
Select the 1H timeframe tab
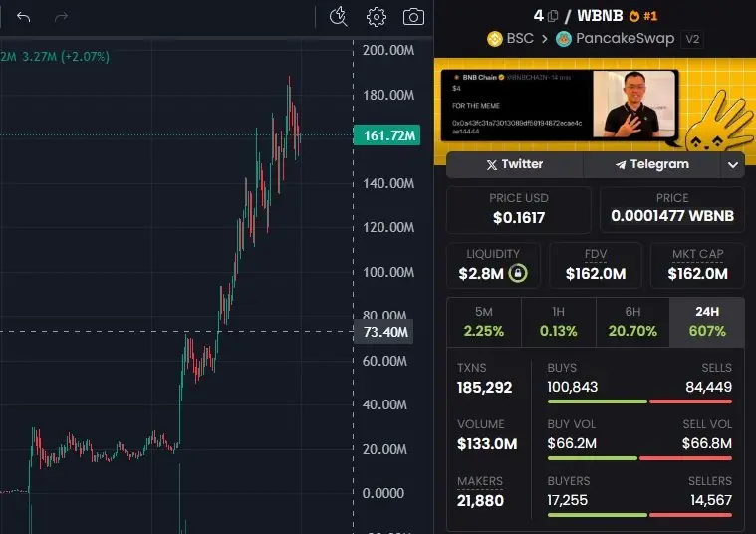pos(559,322)
